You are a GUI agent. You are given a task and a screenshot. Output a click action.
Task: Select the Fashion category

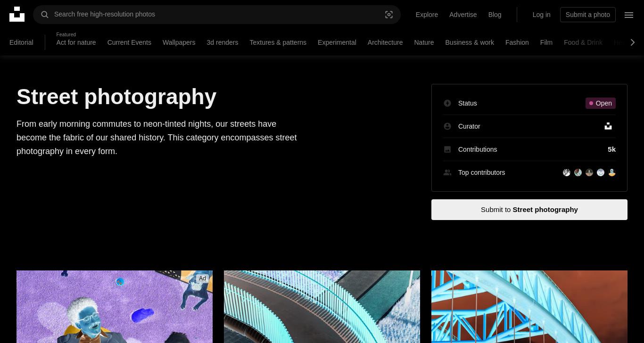click(x=517, y=42)
